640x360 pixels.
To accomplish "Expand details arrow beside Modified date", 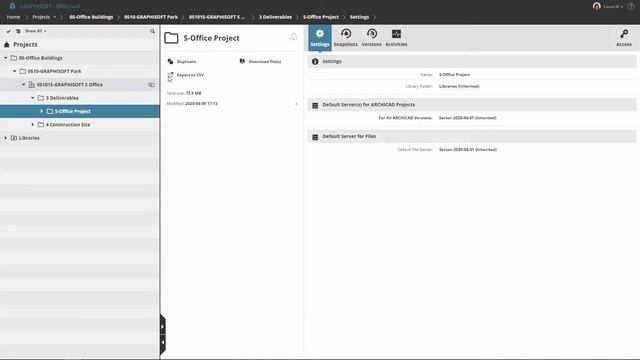I will coord(297,104).
